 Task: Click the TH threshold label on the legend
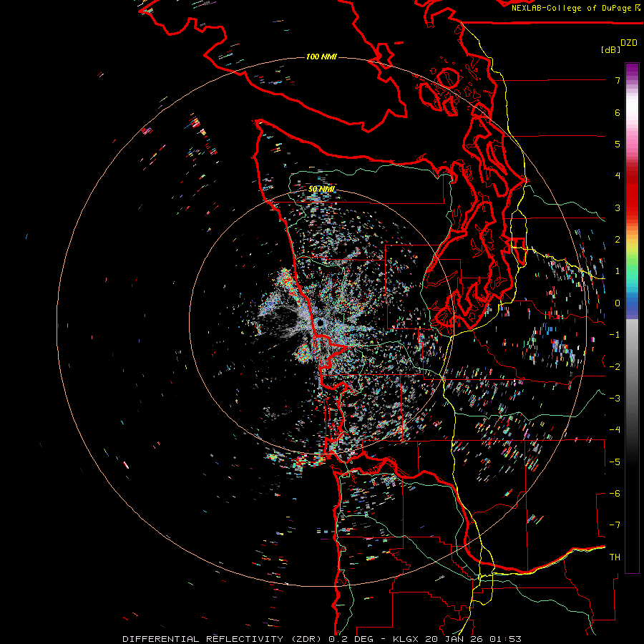(x=615, y=557)
